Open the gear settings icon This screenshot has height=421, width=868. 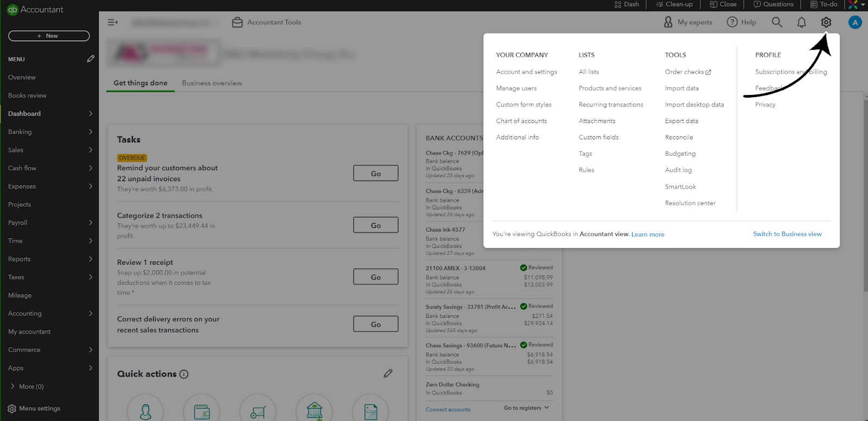click(x=826, y=22)
